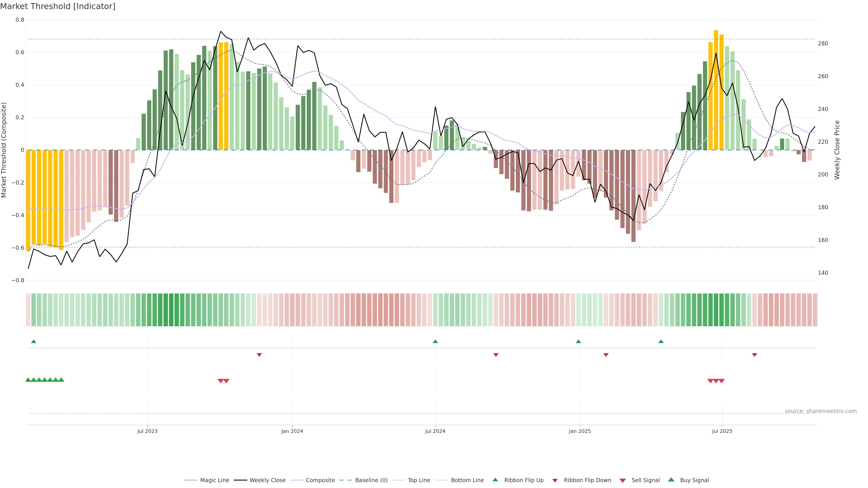The height and width of the screenshot is (488, 868).
Task: Click the Ribbon Flip Down legend triangle
Action: coord(555,481)
